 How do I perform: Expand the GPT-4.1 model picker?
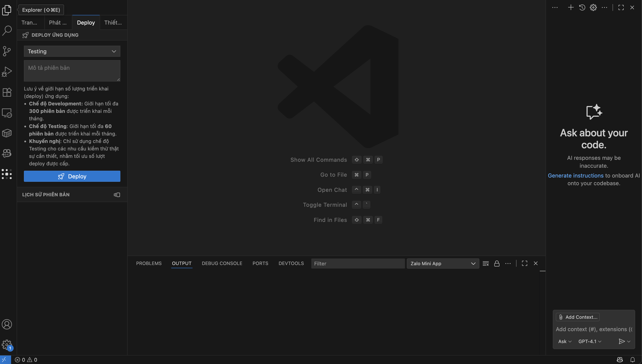(x=590, y=342)
